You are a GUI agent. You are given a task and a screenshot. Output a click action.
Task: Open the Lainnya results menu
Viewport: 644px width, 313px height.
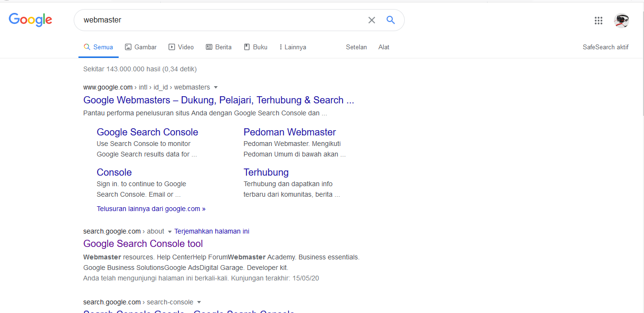[292, 47]
